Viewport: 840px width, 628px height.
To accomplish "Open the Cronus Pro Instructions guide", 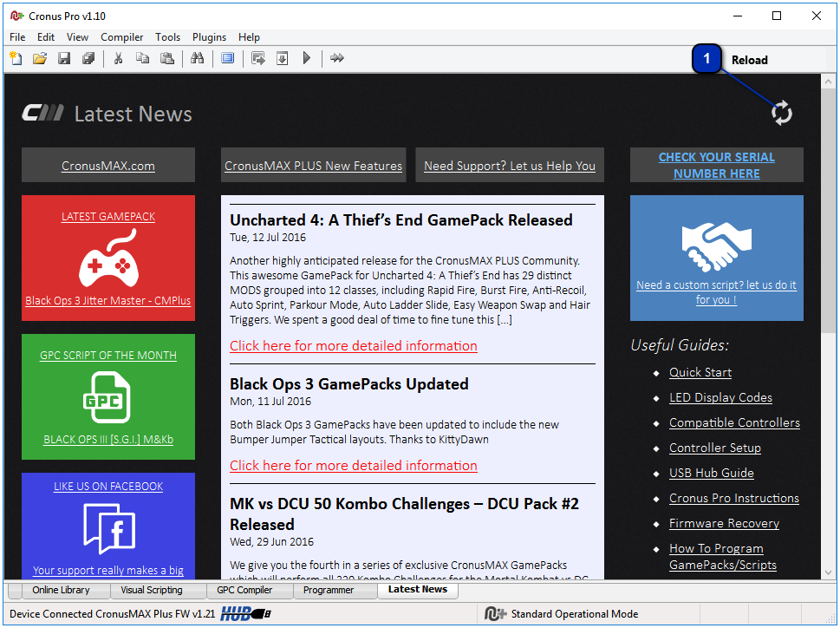I will [734, 499].
